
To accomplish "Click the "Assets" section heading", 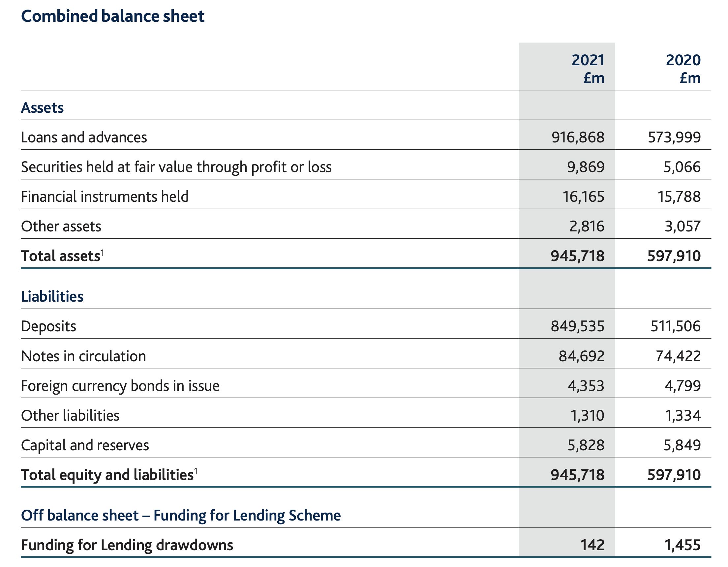I will click(x=42, y=108).
